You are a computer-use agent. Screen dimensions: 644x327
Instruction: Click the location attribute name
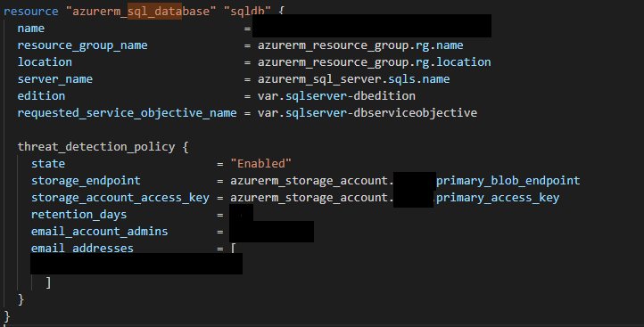point(45,62)
